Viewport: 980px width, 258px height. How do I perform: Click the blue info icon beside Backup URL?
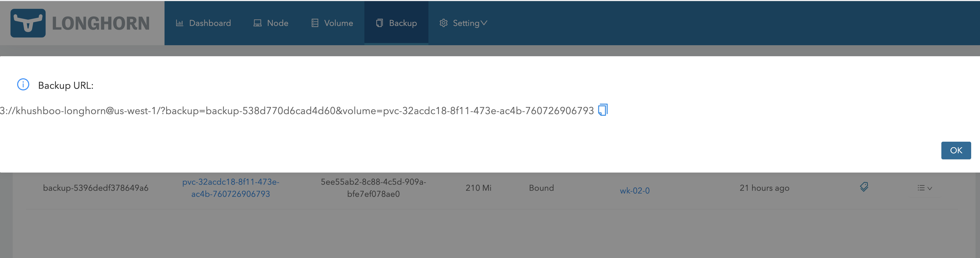coord(23,85)
